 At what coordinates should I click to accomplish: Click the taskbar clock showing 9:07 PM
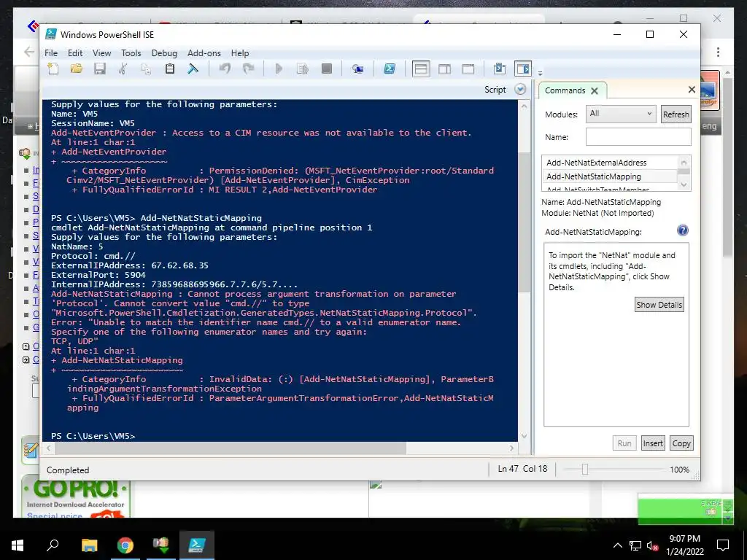coord(684,545)
